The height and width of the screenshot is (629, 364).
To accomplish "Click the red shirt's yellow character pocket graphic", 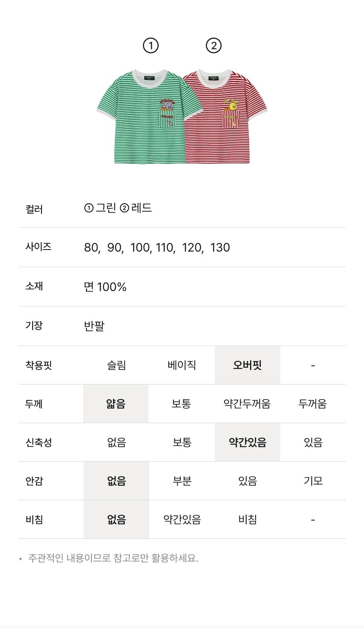I will (x=231, y=112).
